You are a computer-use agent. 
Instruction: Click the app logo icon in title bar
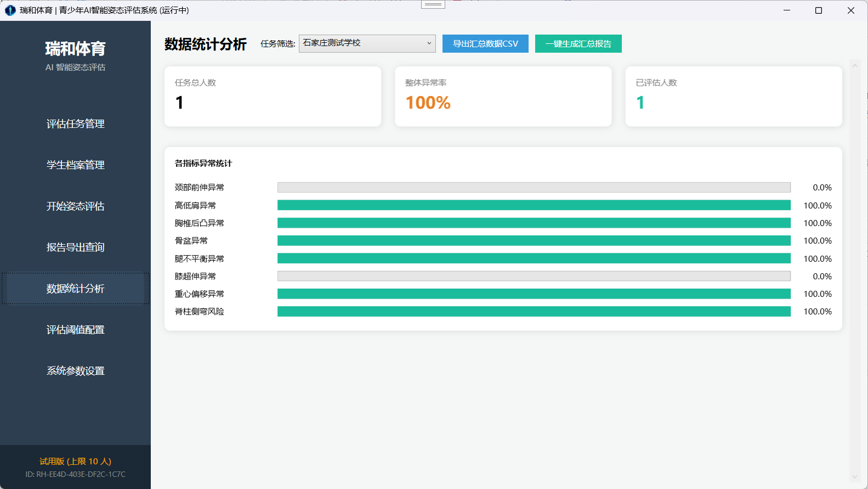point(10,10)
